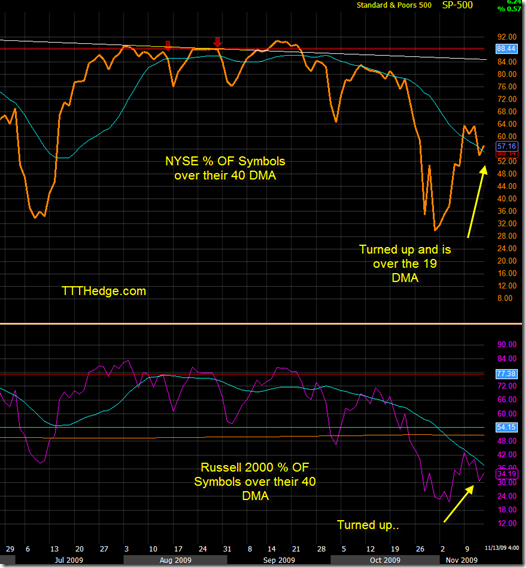
Task: Click date label 13 on time axis
Action: pos(54,549)
